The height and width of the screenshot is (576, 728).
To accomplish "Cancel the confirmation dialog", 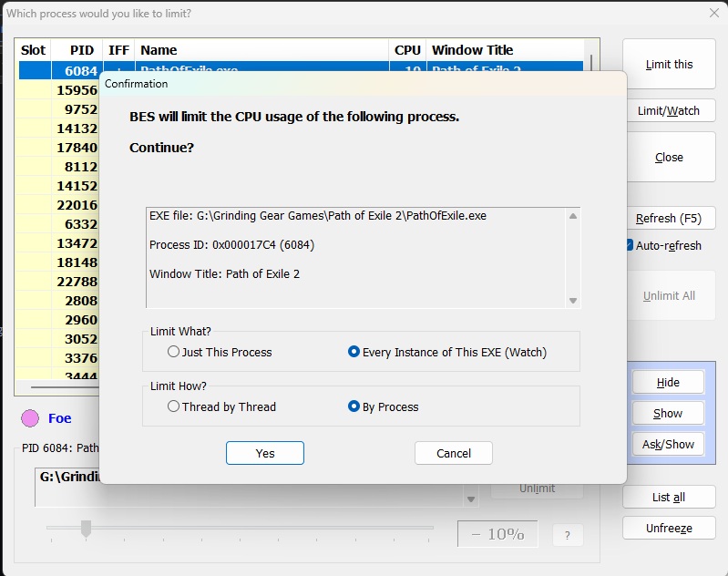I will [x=454, y=453].
